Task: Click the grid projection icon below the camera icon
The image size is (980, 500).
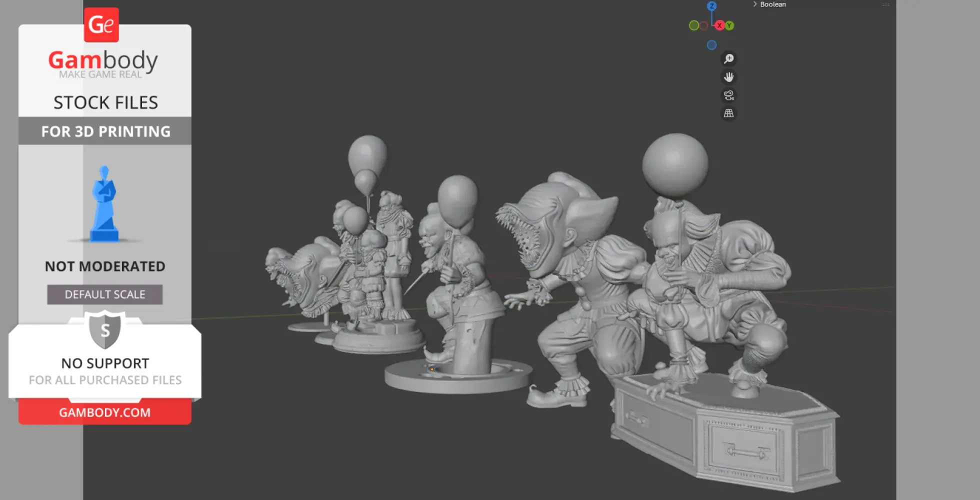Action: 728,113
